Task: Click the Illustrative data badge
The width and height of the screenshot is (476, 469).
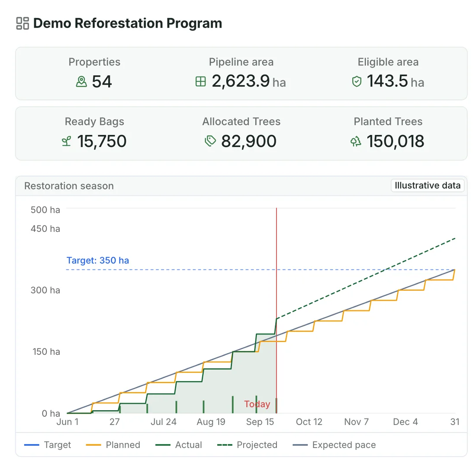Action: click(x=428, y=186)
